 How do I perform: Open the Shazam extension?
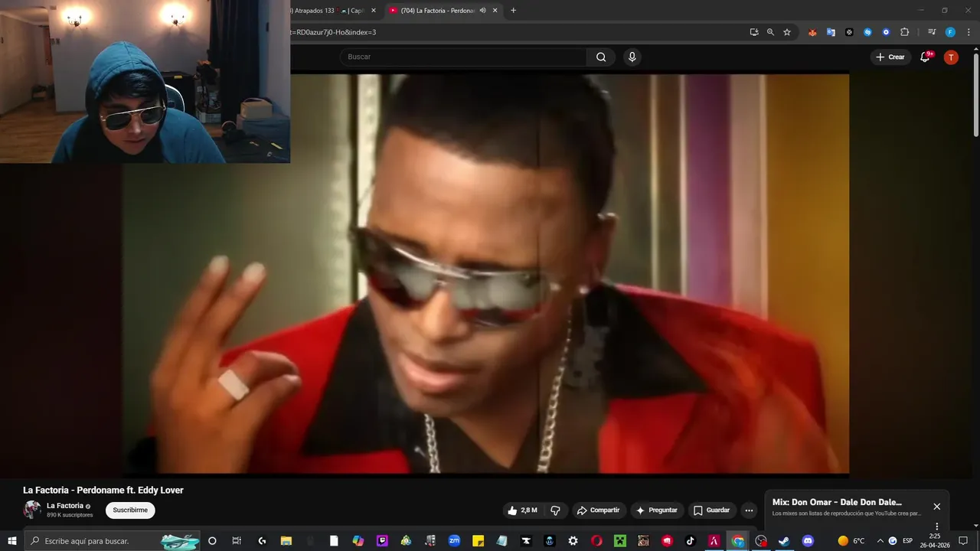pyautogui.click(x=867, y=32)
